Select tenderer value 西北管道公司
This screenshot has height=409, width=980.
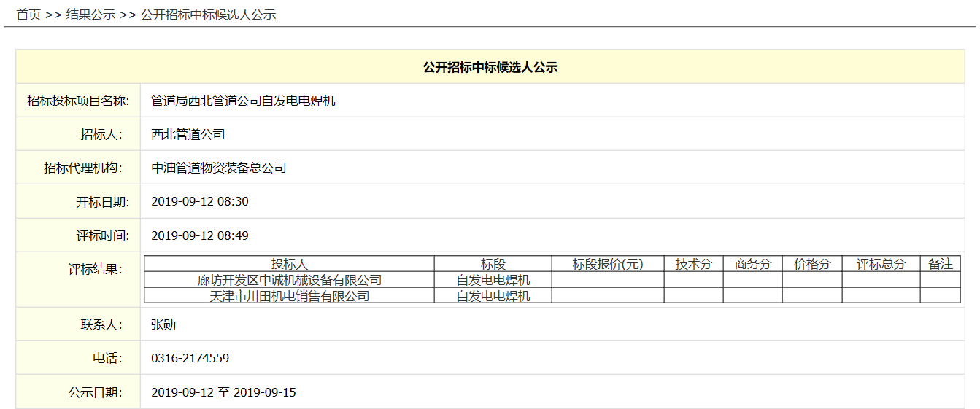tap(188, 134)
